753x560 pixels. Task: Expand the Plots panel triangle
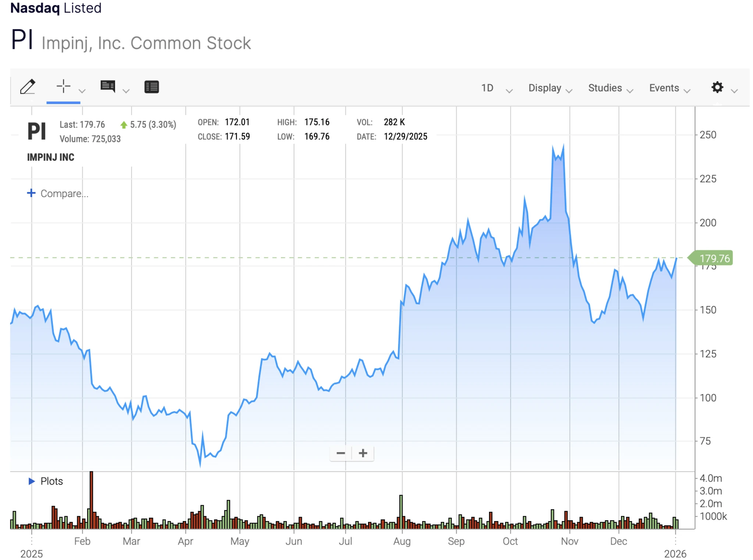(x=32, y=481)
